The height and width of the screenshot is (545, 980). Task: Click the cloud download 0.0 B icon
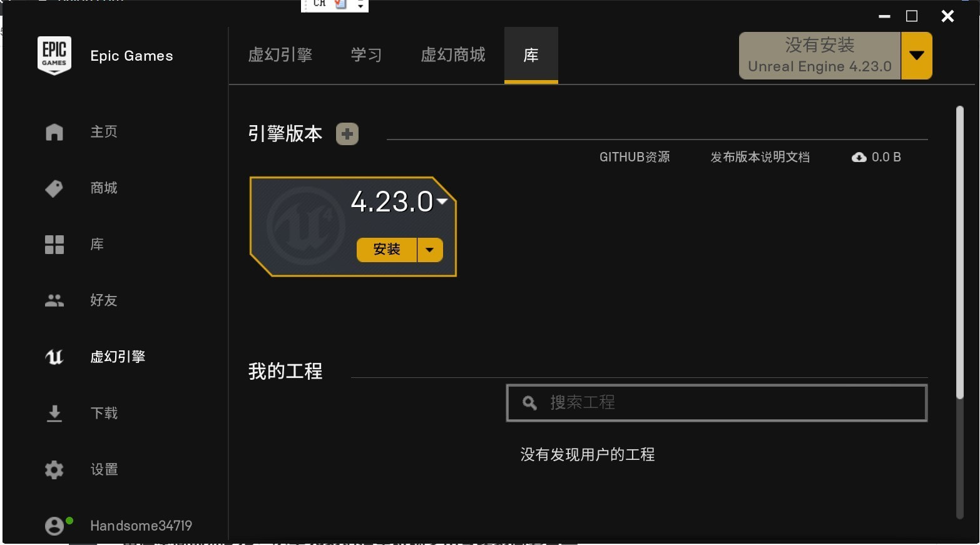click(x=859, y=158)
